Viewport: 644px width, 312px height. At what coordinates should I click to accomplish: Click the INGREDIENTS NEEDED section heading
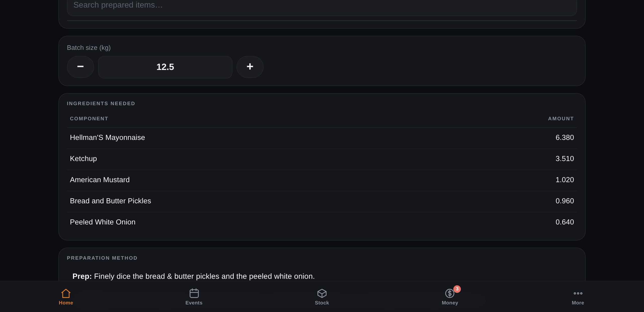coord(101,103)
